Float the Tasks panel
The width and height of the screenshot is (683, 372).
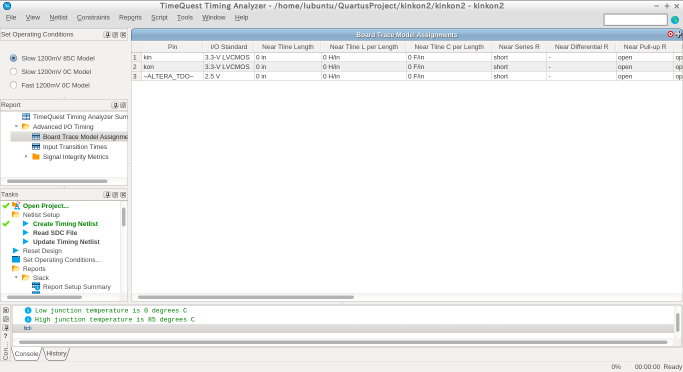coord(115,195)
